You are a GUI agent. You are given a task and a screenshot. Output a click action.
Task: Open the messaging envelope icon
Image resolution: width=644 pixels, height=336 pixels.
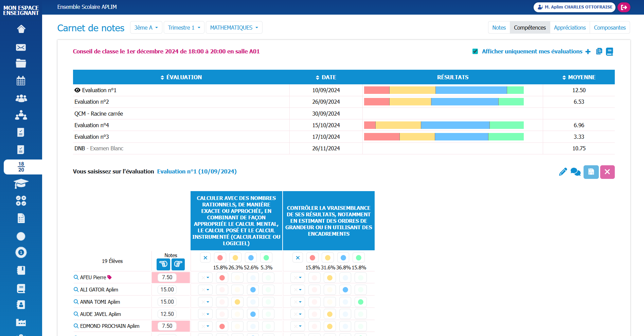pyautogui.click(x=21, y=47)
